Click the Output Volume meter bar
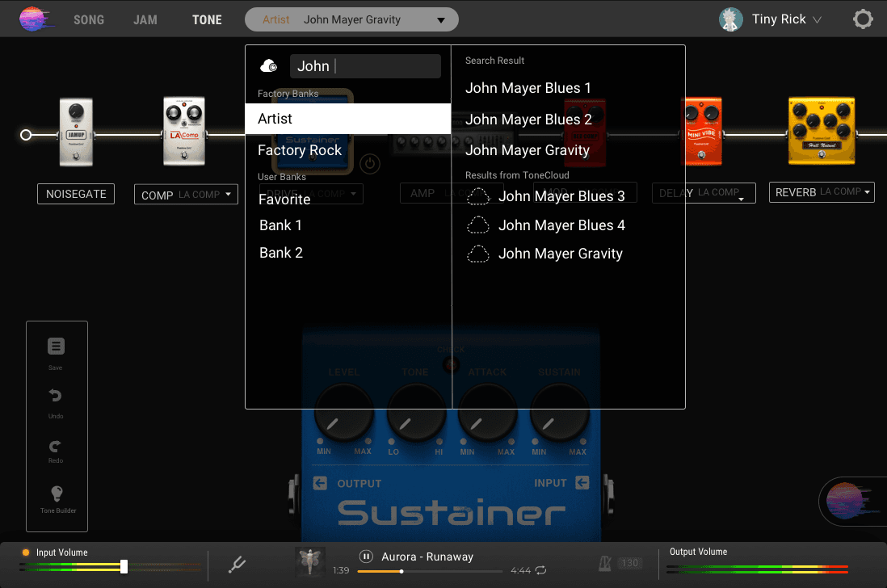This screenshot has width=887, height=588. point(757,569)
